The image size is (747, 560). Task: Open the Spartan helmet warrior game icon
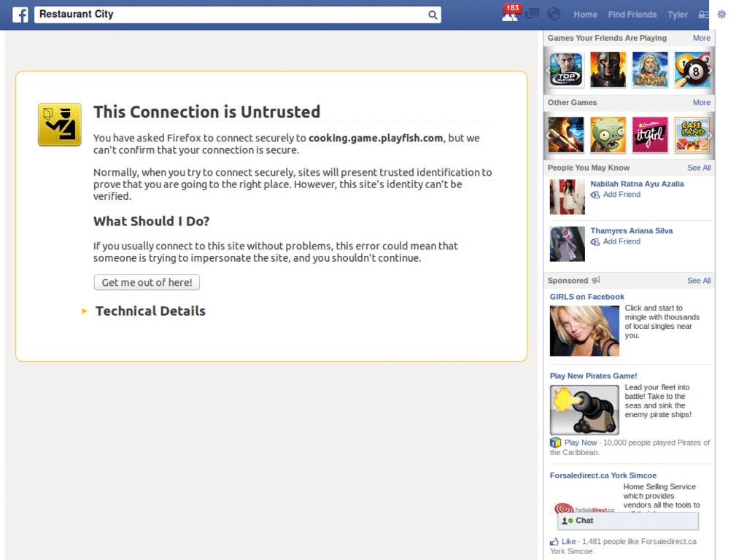(x=608, y=69)
